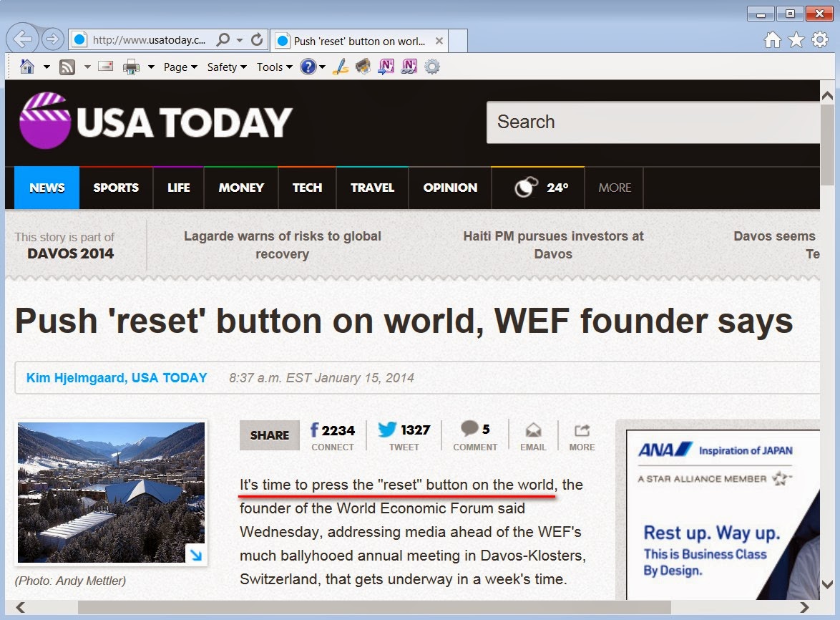This screenshot has height=620, width=840.
Task: Click the Help question mark icon
Action: [308, 67]
